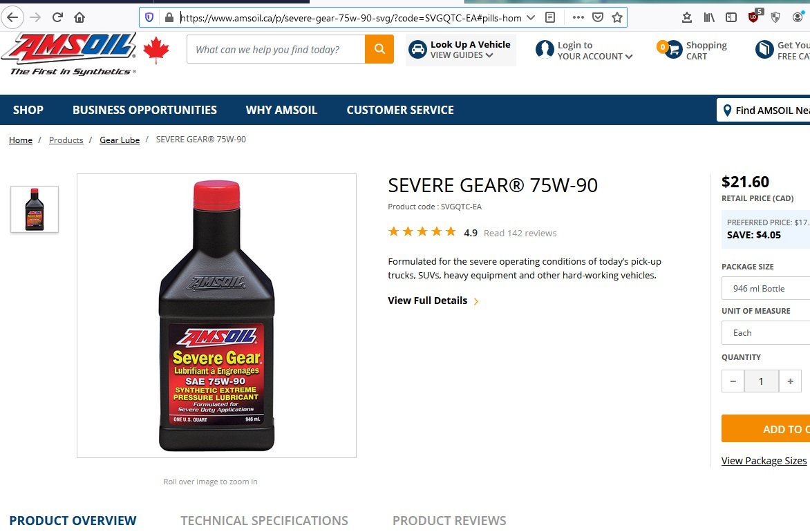Switch to the Technical Specifications tab
Viewport: 810px width, 532px height.
pos(264,520)
